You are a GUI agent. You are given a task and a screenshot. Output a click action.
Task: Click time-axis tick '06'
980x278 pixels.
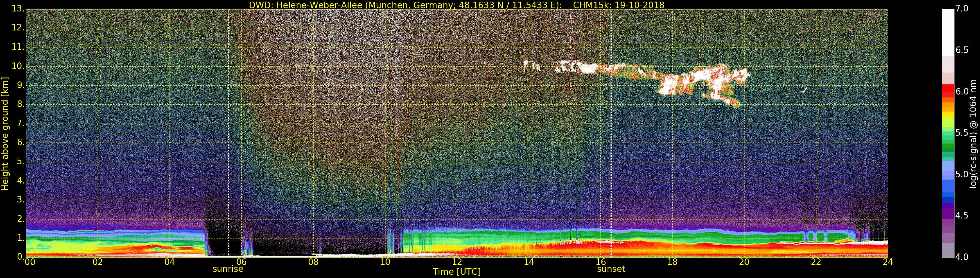pyautogui.click(x=242, y=262)
